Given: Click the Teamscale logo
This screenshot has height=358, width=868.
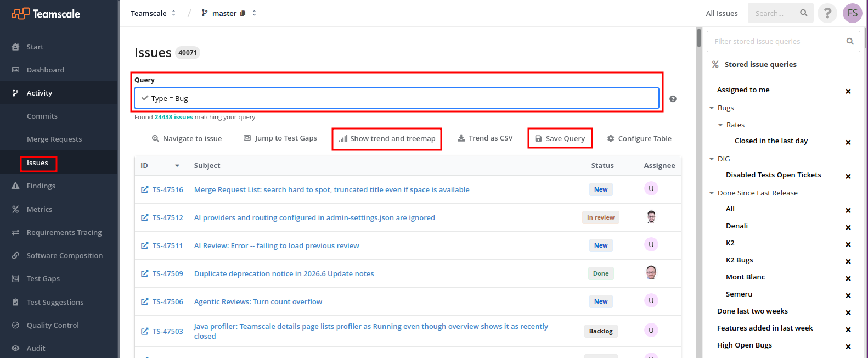Looking at the screenshot, I should [46, 14].
